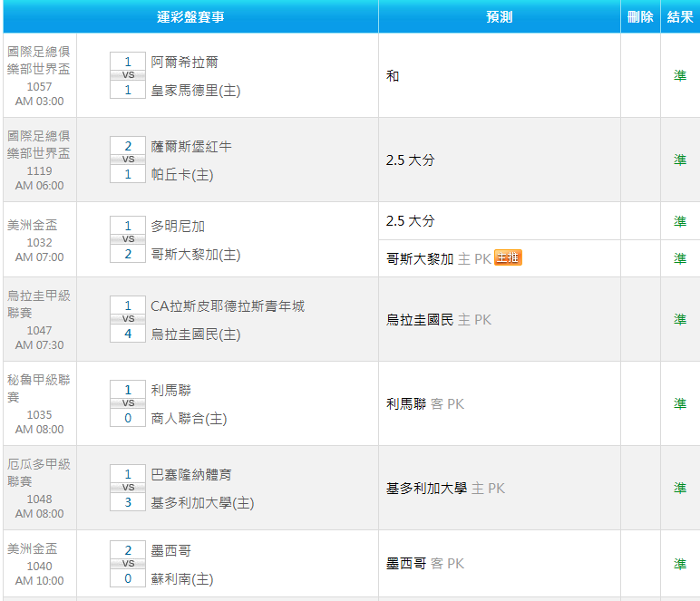This screenshot has width=700, height=601.
Task: Click result 準 for match 1035
Action: click(x=680, y=403)
